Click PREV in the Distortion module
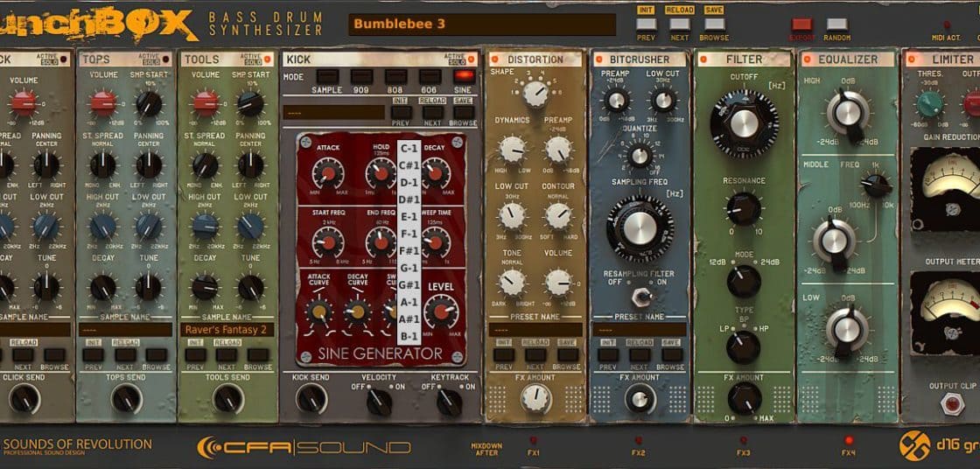The width and height of the screenshot is (980, 469). pyautogui.click(x=503, y=355)
